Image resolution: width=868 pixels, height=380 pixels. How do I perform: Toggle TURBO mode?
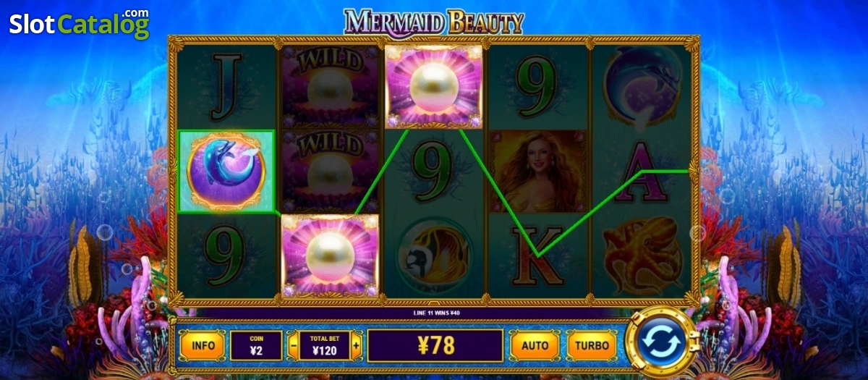point(592,345)
